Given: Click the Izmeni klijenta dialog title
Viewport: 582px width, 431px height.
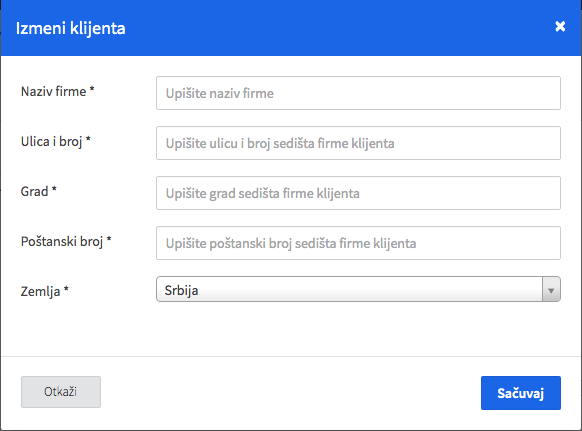Looking at the screenshot, I should (71, 28).
